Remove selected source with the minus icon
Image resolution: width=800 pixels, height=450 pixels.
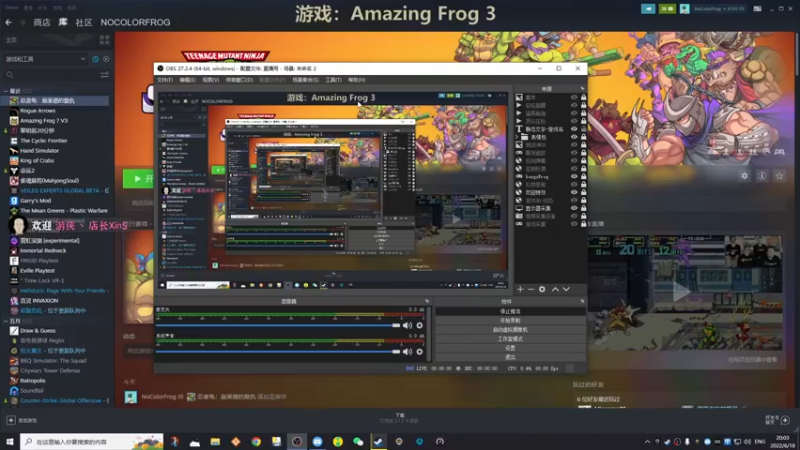531,289
